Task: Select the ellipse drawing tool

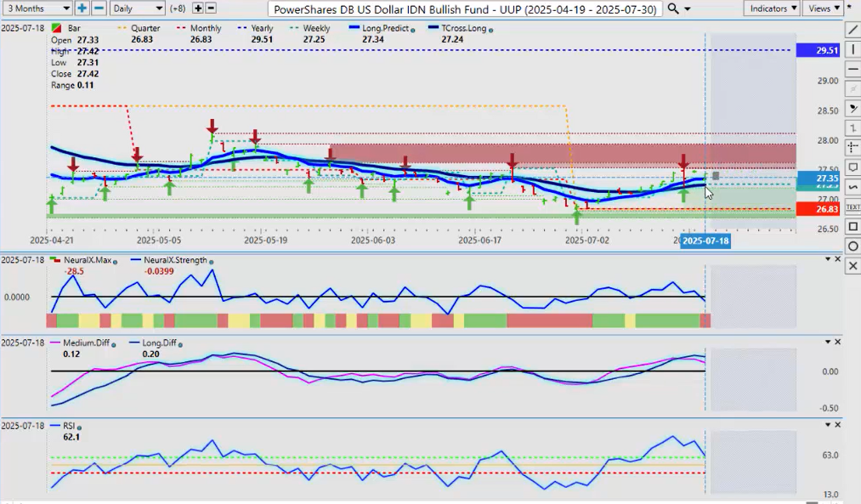Action: pyautogui.click(x=853, y=246)
